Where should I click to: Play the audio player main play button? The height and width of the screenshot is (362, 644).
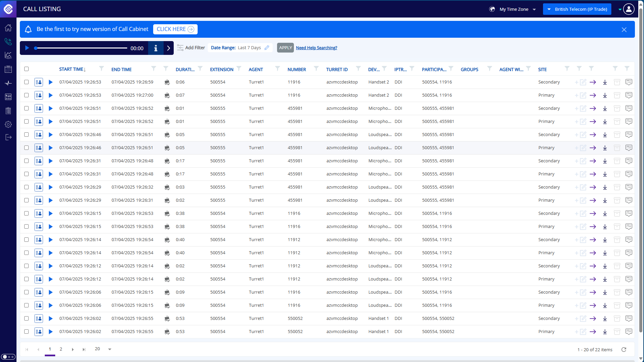(27, 48)
